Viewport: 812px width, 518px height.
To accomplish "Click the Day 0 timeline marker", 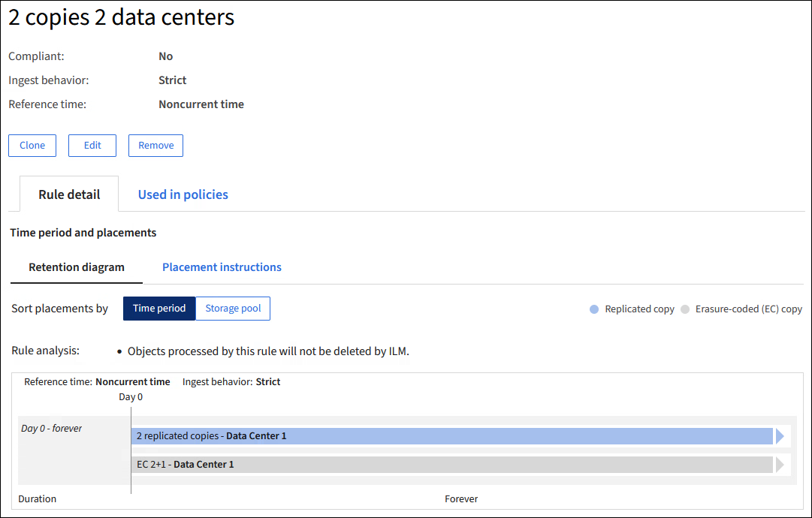I will (131, 397).
